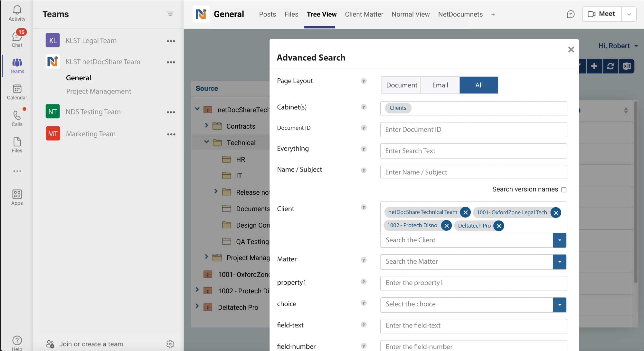Show more apps ellipsis in sidebar

tap(17, 171)
